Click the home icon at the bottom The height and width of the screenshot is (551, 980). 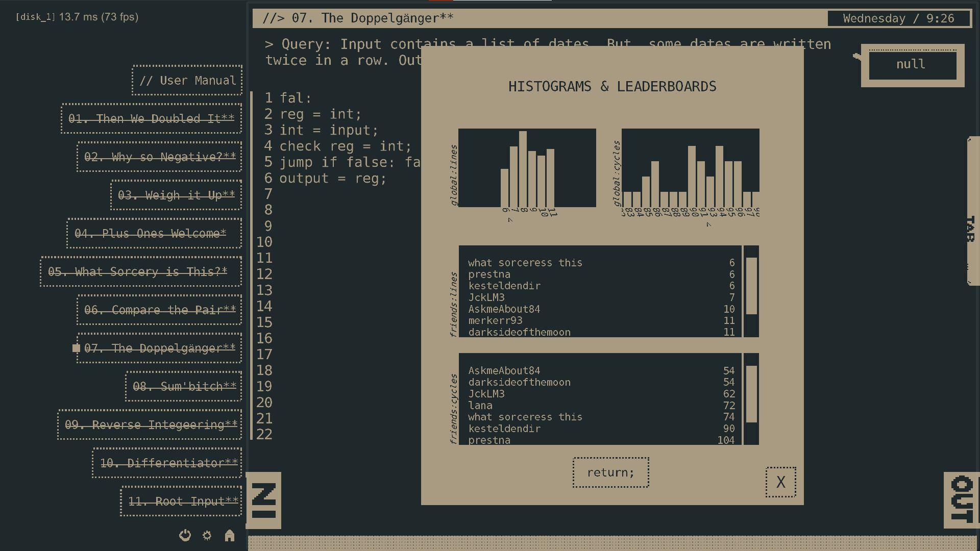coord(230,536)
